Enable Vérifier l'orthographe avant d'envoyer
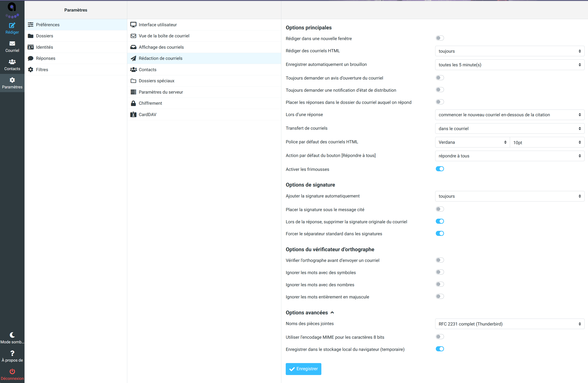 click(x=440, y=260)
